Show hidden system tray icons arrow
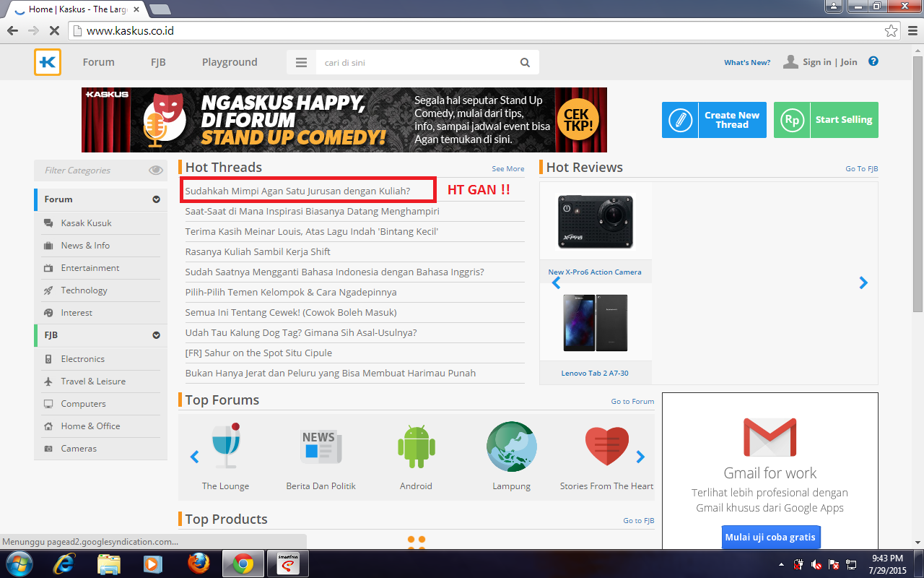The image size is (924, 578). (781, 564)
